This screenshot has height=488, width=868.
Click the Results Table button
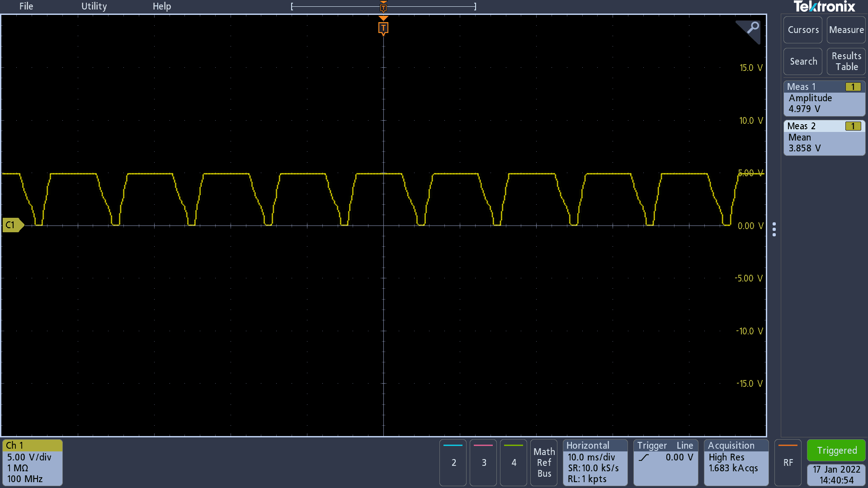[846, 61]
